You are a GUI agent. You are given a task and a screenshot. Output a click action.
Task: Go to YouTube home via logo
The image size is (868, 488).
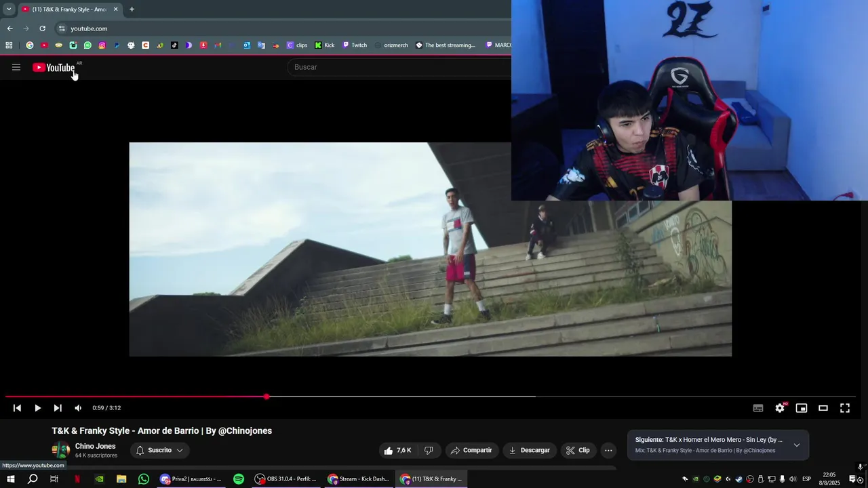tap(54, 67)
